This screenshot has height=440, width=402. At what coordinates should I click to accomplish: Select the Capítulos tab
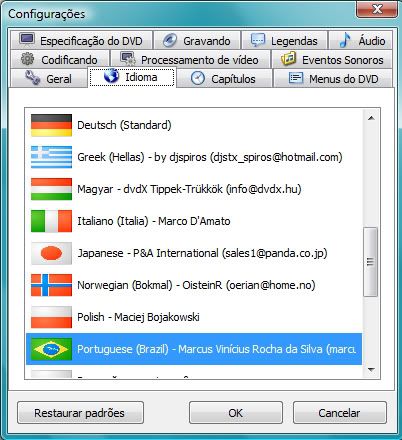pyautogui.click(x=224, y=78)
